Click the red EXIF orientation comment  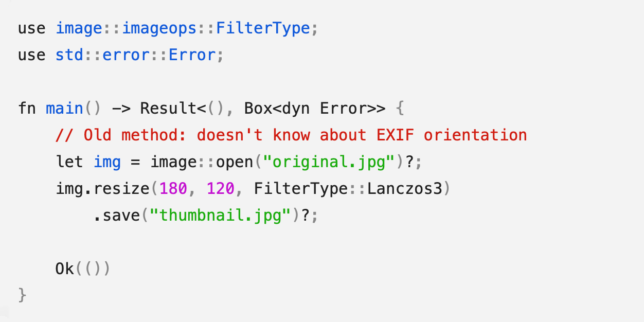(291, 135)
